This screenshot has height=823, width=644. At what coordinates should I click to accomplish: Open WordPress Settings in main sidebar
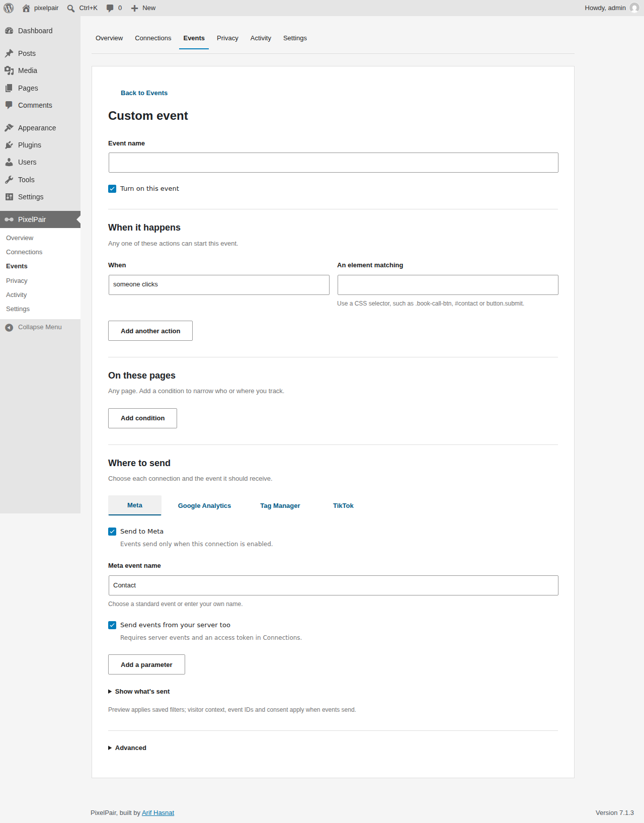click(40, 197)
